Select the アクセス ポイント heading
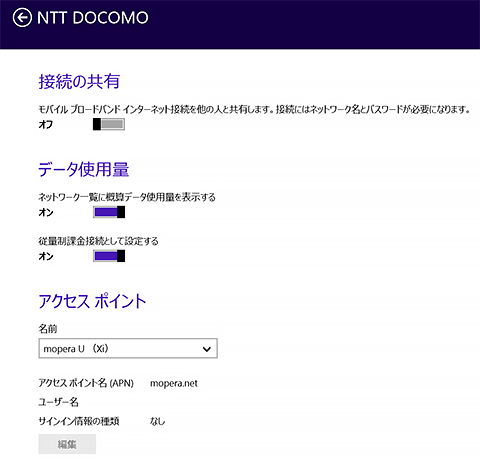Screen dimensions: 480x461 click(x=92, y=301)
